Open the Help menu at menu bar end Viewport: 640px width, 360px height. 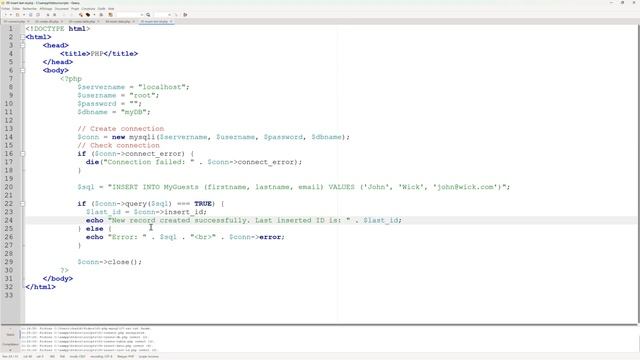pyautogui.click(x=111, y=9)
